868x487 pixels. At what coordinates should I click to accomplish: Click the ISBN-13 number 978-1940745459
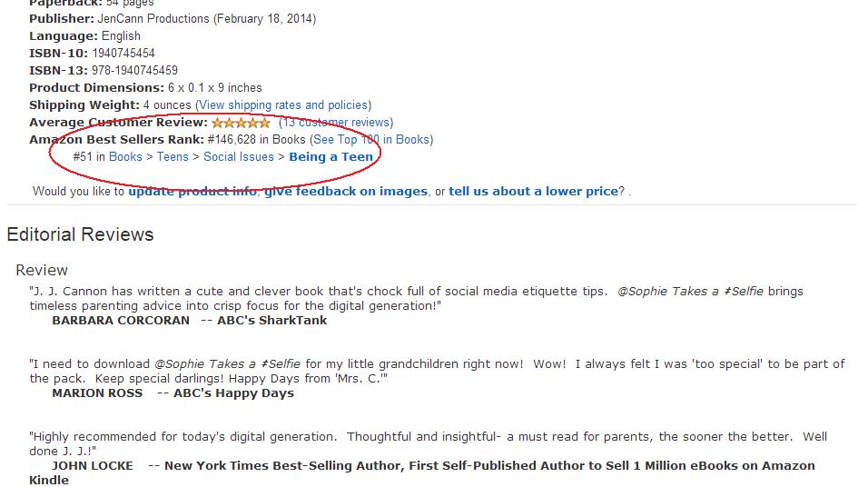(x=134, y=71)
